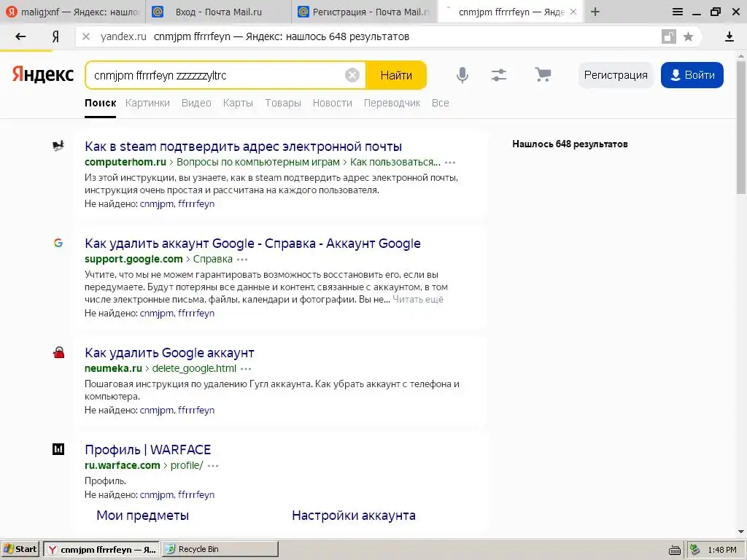Open more options dots for support.google.com result
The image size is (747, 560).
click(242, 260)
